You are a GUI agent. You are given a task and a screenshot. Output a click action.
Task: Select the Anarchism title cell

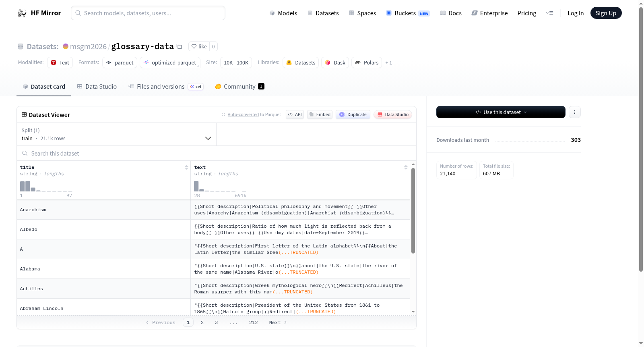point(103,210)
